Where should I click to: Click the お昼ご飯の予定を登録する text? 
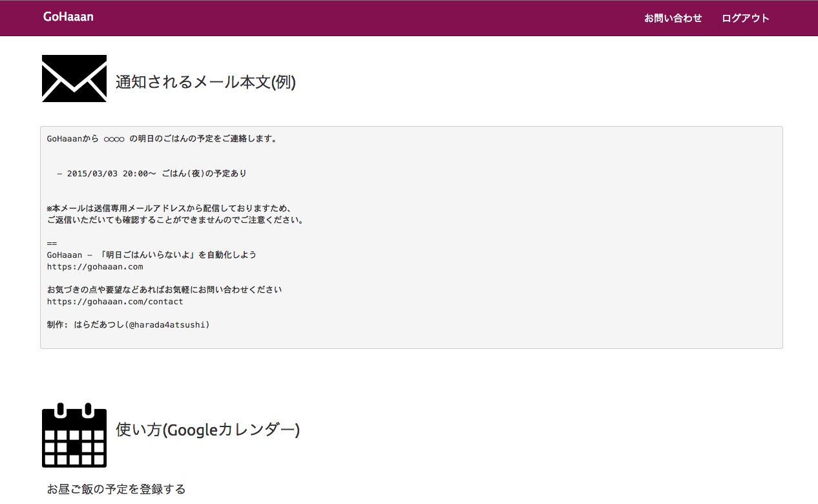[116, 489]
